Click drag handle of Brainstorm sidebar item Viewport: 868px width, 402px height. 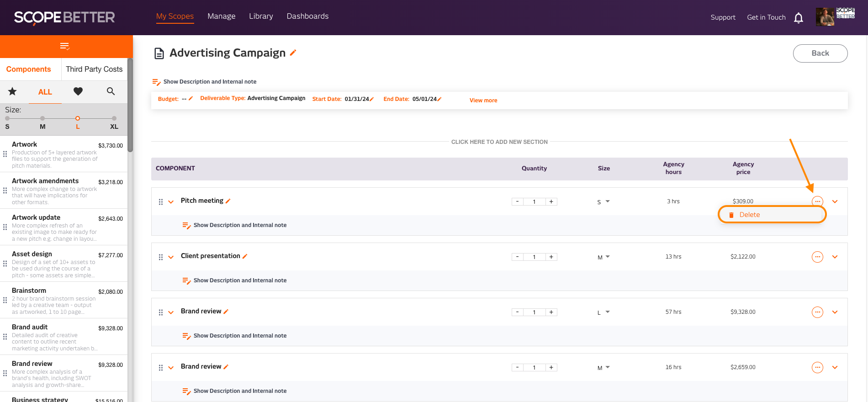click(5, 300)
